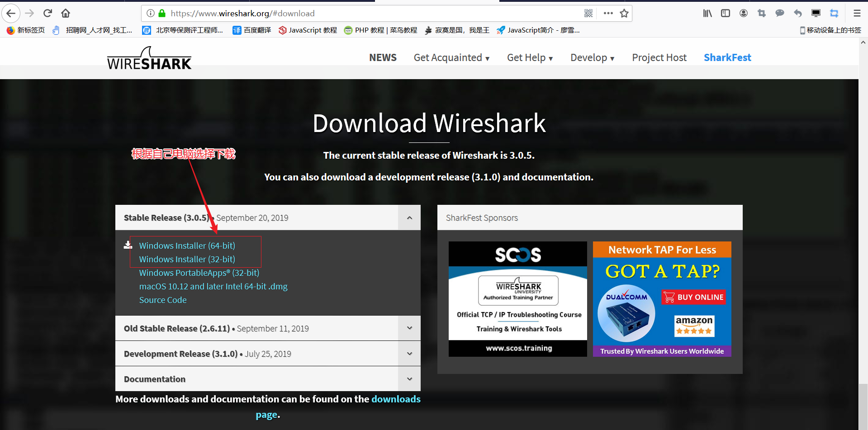The image size is (868, 430).
Task: Open the Project Host navigation item
Action: (x=659, y=57)
